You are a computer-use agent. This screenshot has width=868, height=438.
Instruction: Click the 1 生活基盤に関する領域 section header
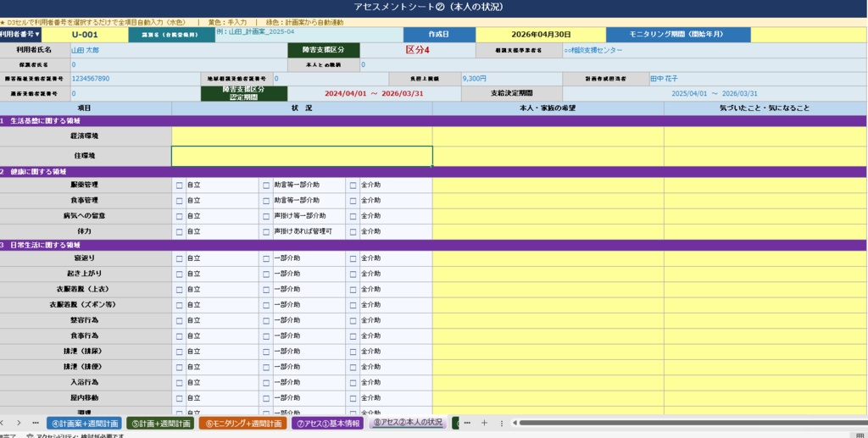tap(433, 120)
